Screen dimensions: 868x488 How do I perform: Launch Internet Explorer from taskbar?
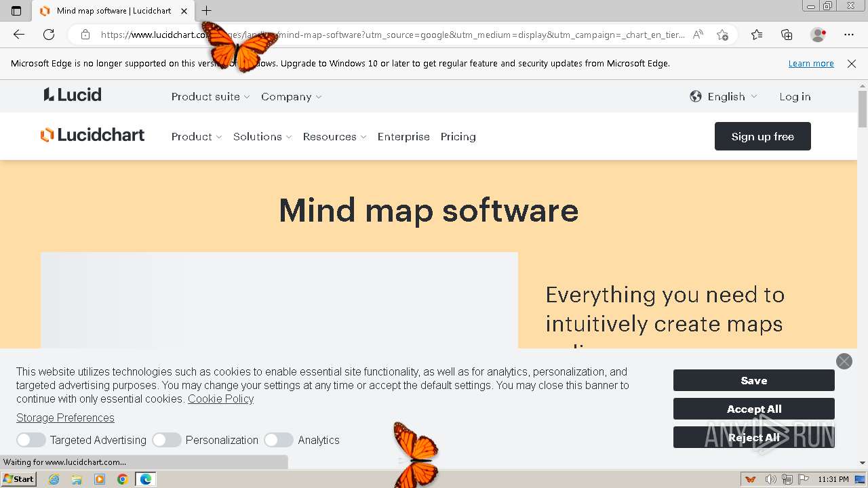click(54, 479)
